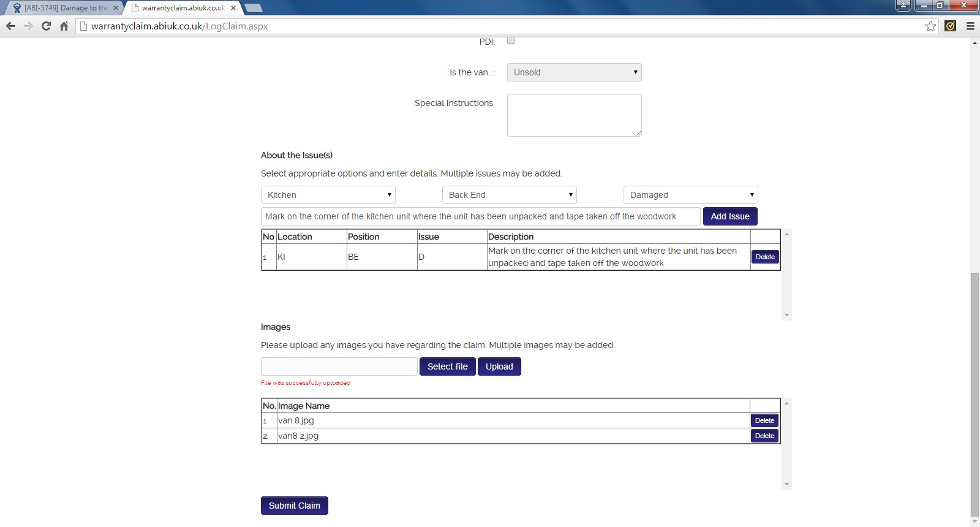This screenshot has height=527, width=980.
Task: Bookmark this page with the star icon
Action: point(931,26)
